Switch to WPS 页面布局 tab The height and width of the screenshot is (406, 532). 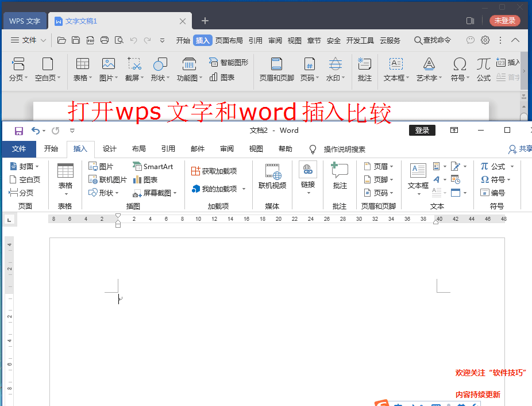[x=229, y=40]
